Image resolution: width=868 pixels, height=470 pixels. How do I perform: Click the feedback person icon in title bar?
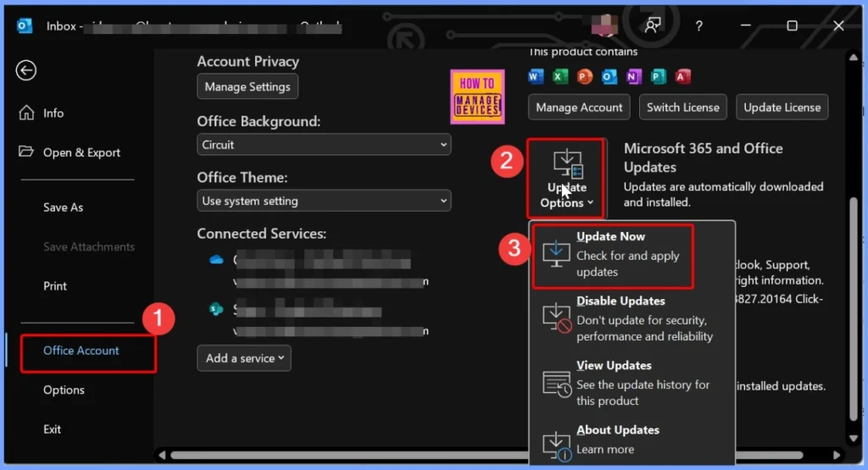click(x=653, y=25)
